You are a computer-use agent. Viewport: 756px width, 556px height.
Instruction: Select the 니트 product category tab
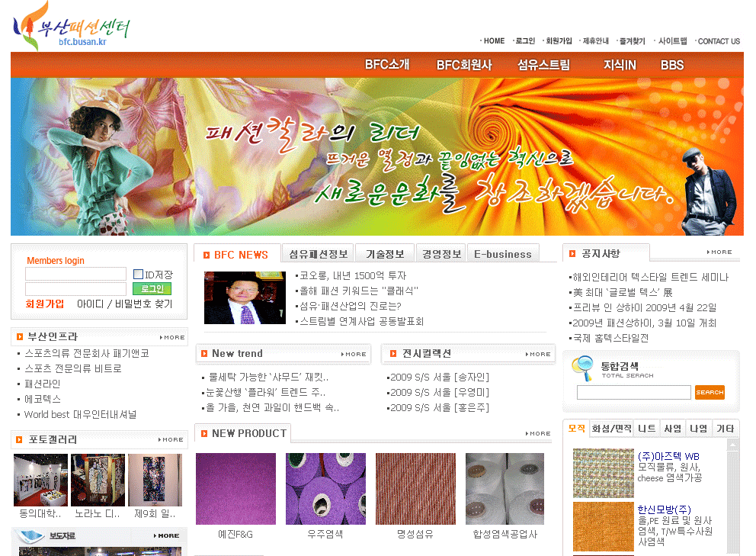pos(647,429)
